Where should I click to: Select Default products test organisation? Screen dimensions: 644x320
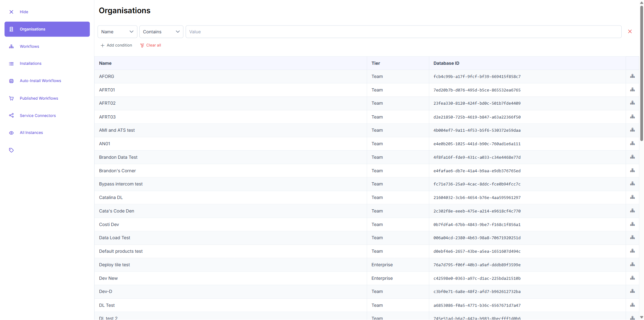point(121,251)
